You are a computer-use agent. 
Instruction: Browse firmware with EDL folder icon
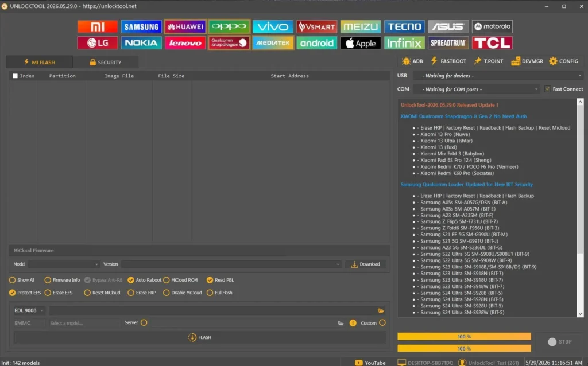[x=381, y=310]
